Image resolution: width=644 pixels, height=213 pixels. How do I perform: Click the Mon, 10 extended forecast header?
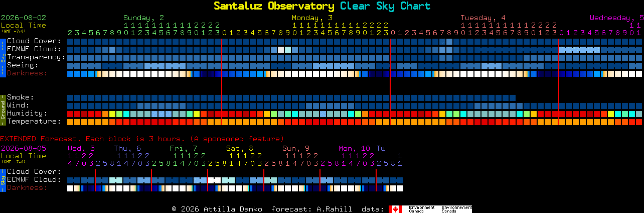(354, 148)
